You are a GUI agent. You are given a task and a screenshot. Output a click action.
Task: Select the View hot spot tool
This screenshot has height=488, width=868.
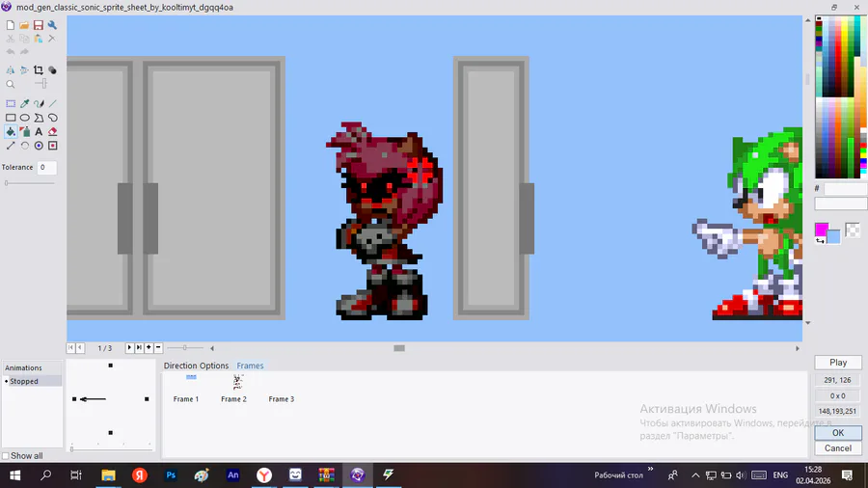pos(39,146)
